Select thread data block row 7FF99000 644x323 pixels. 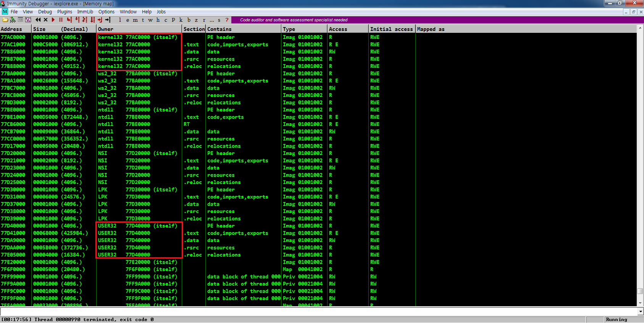318,277
